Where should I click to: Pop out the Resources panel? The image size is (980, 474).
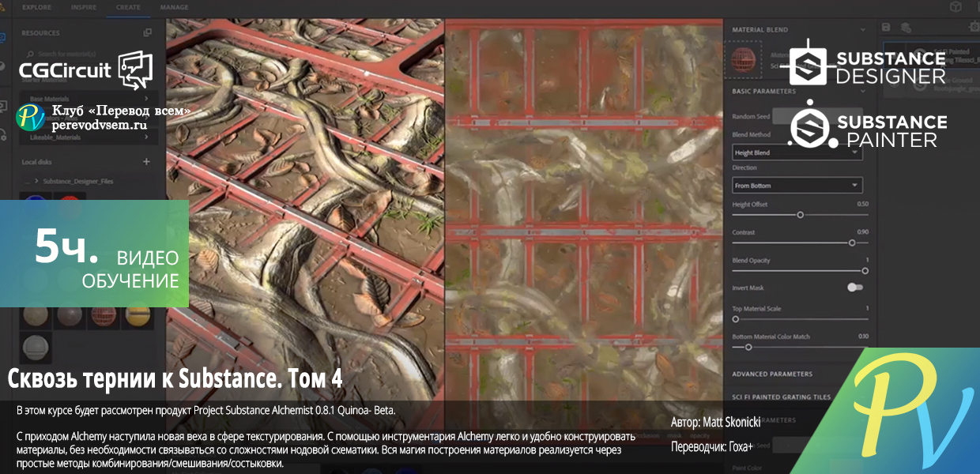pos(148,32)
